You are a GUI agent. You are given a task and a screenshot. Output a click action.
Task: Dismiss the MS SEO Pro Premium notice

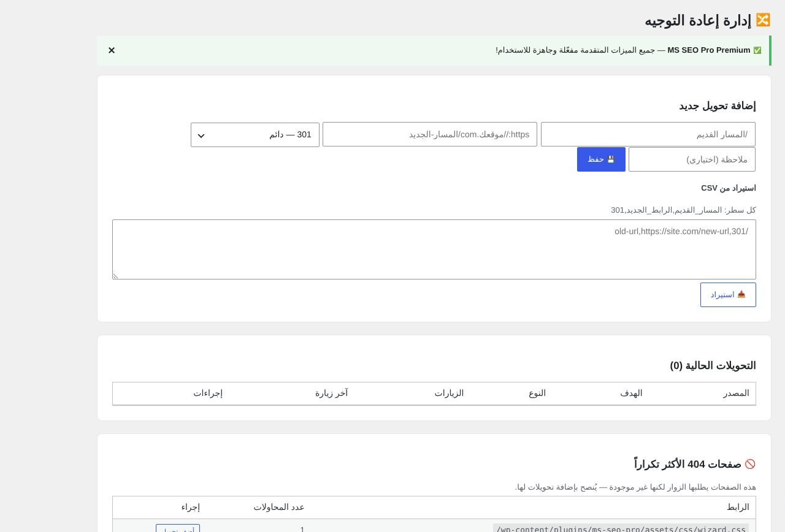point(112,50)
